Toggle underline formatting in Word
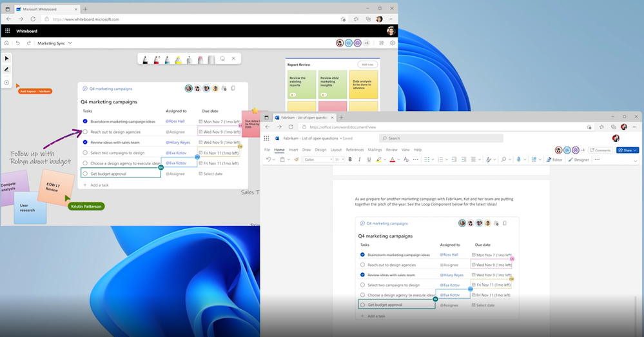 (x=369, y=159)
